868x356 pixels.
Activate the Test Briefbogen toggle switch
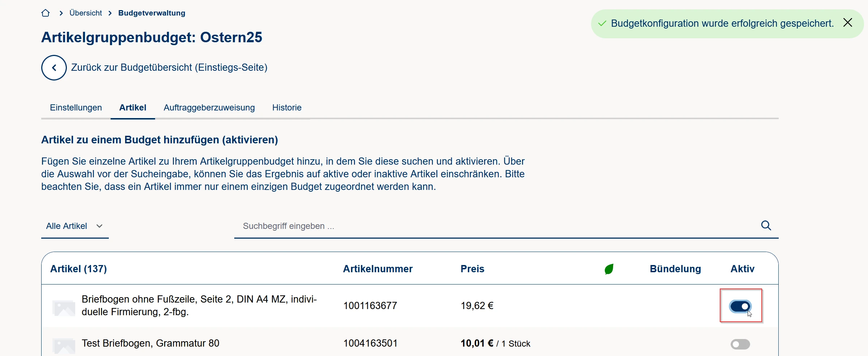pos(740,344)
